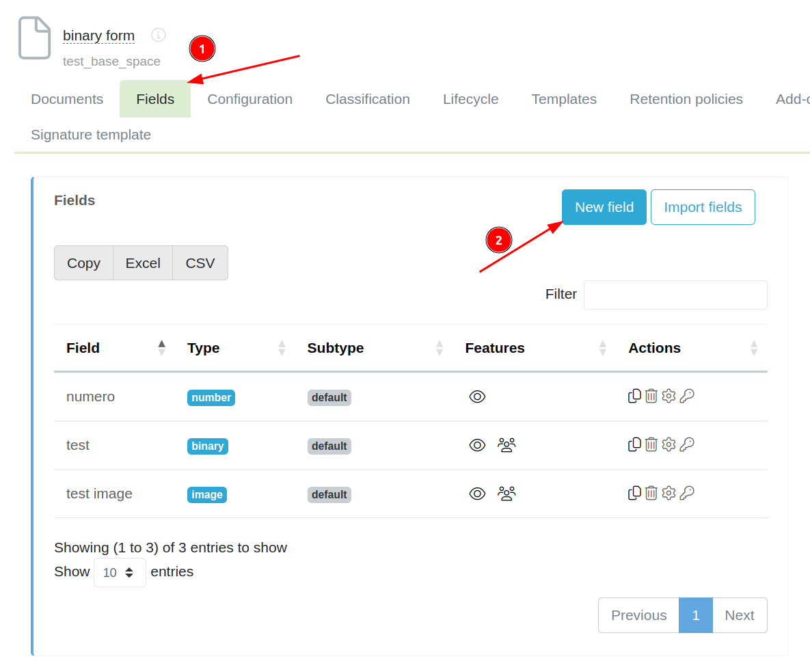Delete the test field using trash icon
810x672 pixels.
(651, 444)
